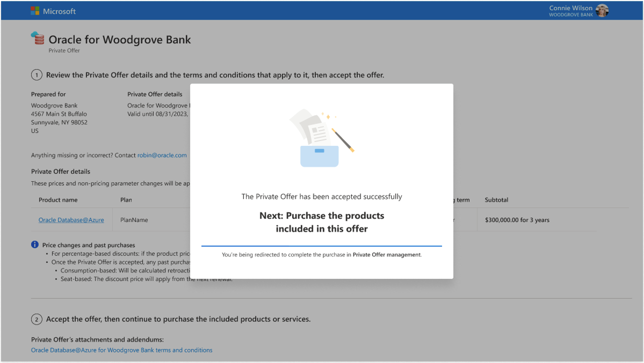Click the 'Plan' column header
The width and height of the screenshot is (644, 363).
click(x=126, y=200)
